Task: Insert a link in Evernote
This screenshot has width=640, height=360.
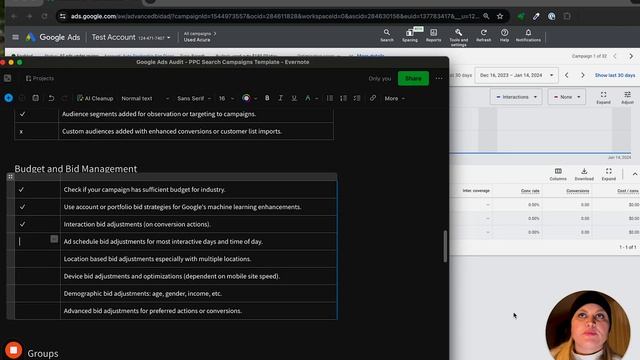Action: coord(373,98)
